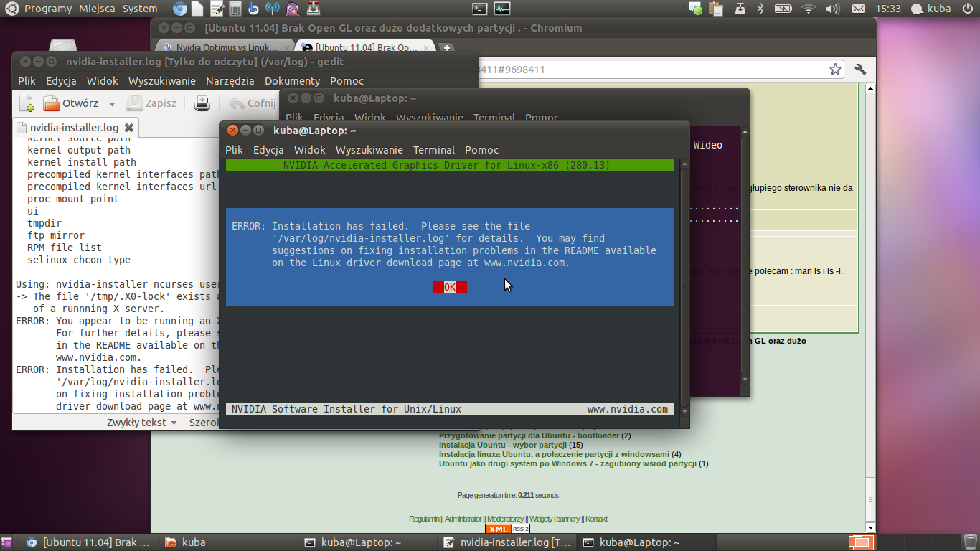This screenshot has height=551, width=980.
Task: Open the Plik menu in front terminal window
Action: [x=234, y=150]
